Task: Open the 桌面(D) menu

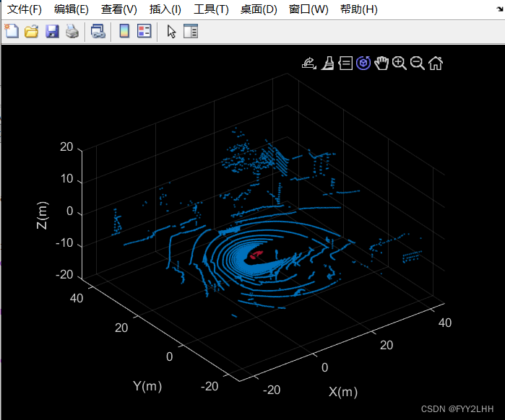Action: 259,9
